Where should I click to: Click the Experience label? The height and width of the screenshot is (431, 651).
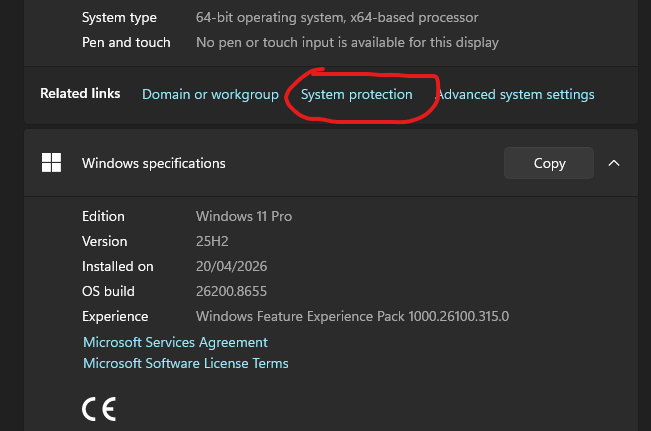coord(115,316)
